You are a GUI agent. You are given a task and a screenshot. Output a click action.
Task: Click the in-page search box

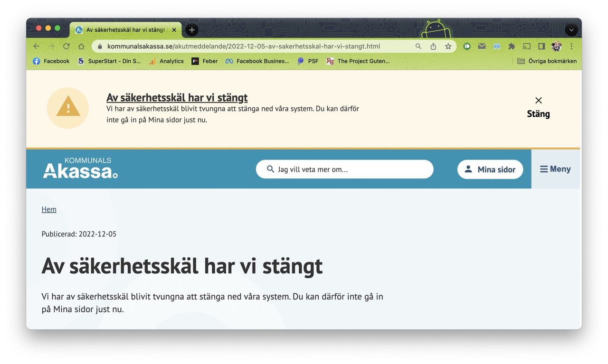(x=345, y=169)
